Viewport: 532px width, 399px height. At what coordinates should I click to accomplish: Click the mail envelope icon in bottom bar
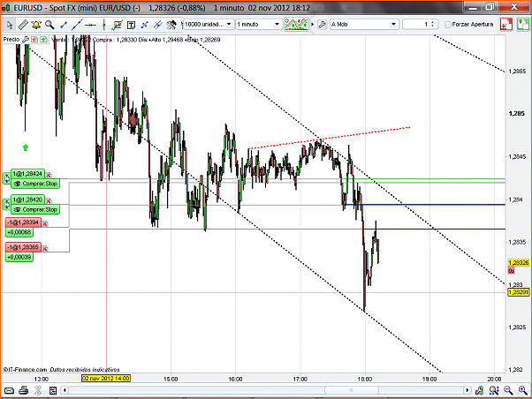pyautogui.click(x=9, y=390)
